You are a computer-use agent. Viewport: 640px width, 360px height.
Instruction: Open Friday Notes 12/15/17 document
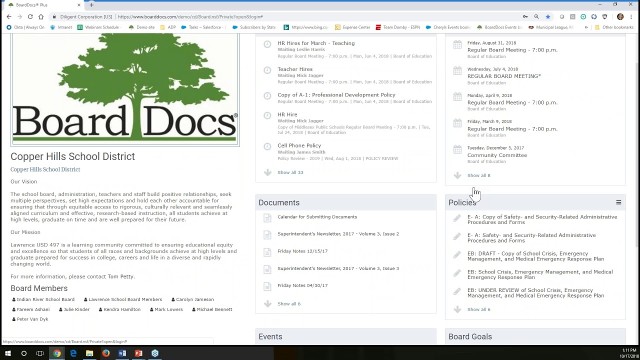[302, 251]
